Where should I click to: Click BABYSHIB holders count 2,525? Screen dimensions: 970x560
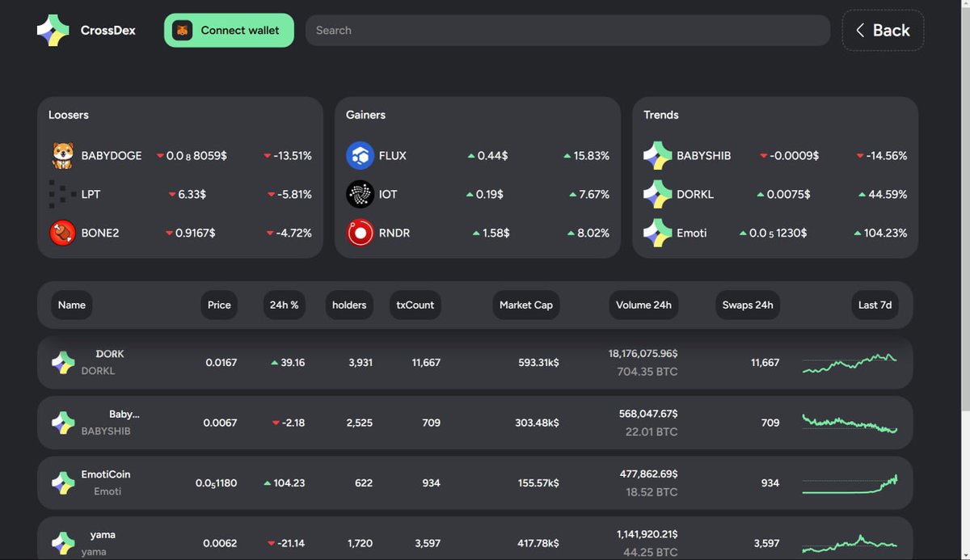(361, 423)
